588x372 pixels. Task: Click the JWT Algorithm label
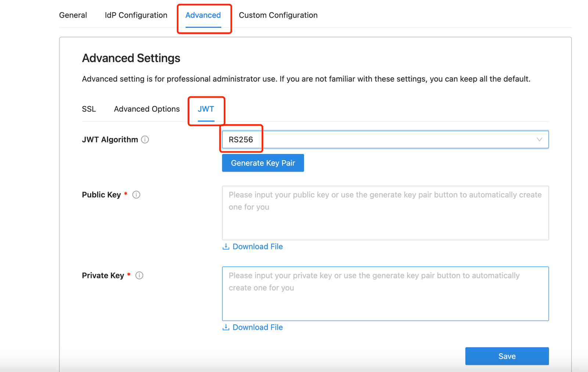click(110, 140)
